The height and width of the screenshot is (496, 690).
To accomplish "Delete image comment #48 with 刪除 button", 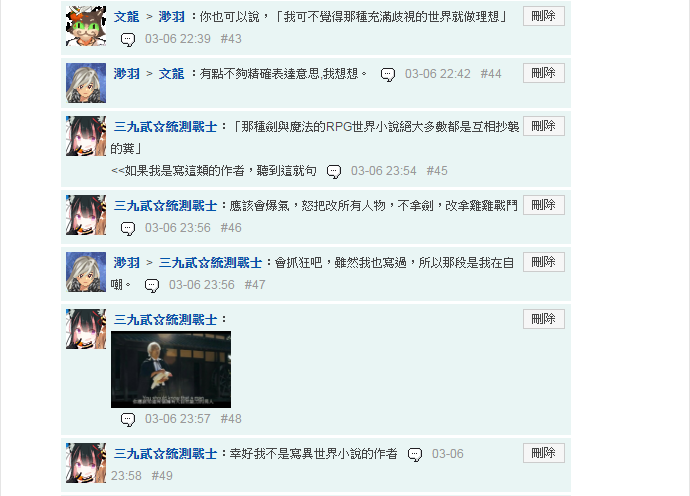I will [543, 319].
